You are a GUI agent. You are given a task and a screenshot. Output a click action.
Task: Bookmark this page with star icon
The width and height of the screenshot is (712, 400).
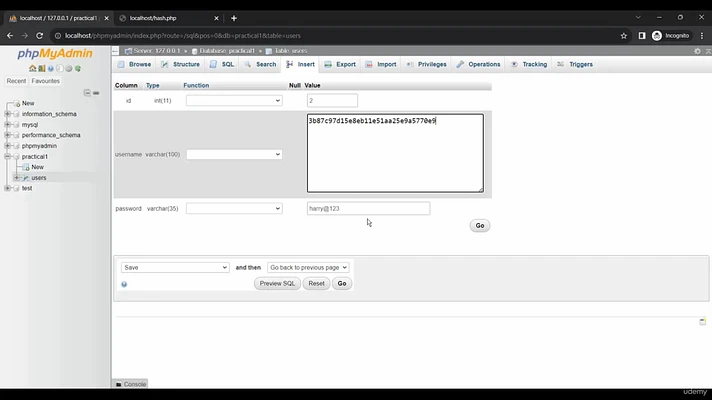(624, 35)
